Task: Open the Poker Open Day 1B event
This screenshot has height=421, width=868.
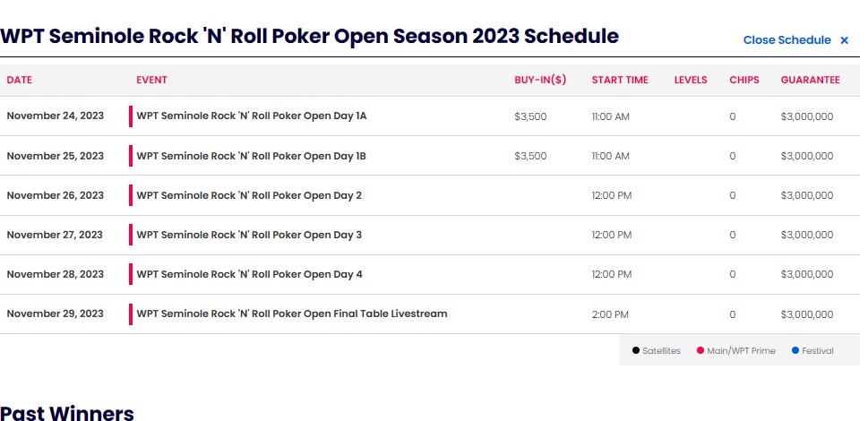Action: (x=252, y=156)
